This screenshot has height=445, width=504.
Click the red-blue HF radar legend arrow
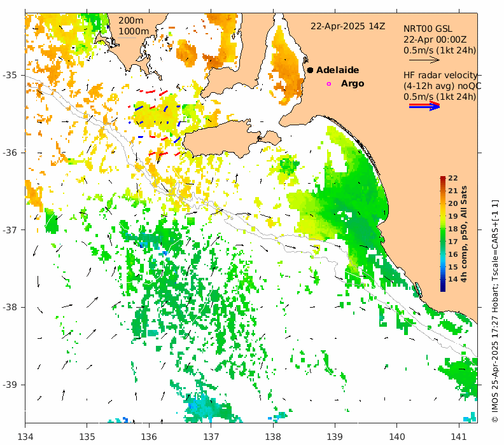pyautogui.click(x=424, y=106)
